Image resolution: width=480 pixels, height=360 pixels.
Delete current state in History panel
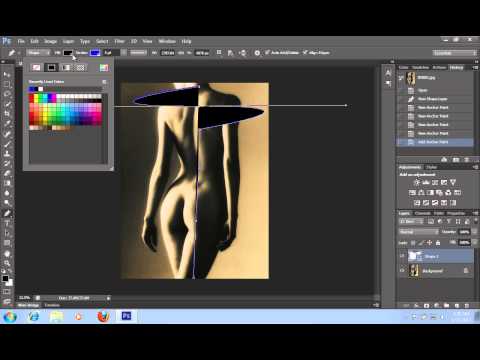tap(467, 160)
